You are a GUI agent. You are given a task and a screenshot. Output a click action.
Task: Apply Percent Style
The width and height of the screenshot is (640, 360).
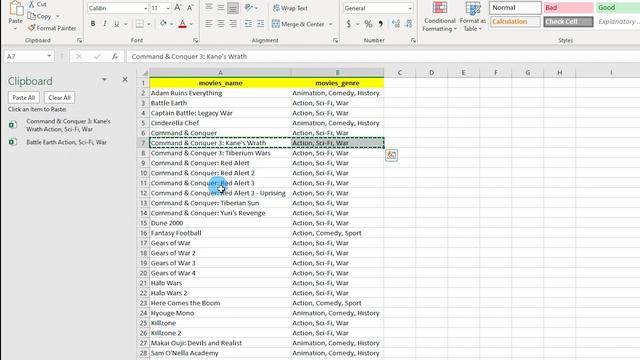368,24
